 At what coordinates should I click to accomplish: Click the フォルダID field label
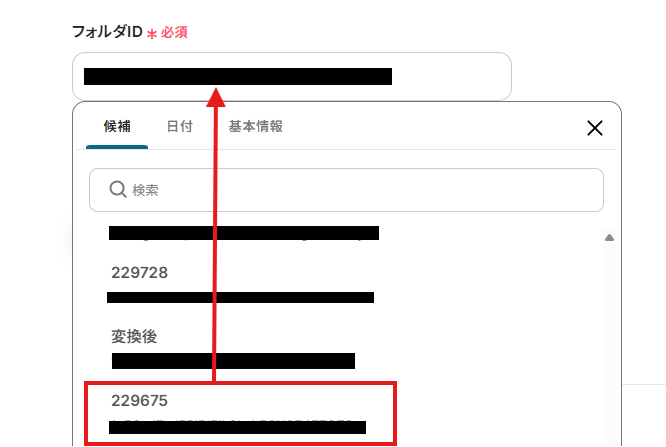107,32
